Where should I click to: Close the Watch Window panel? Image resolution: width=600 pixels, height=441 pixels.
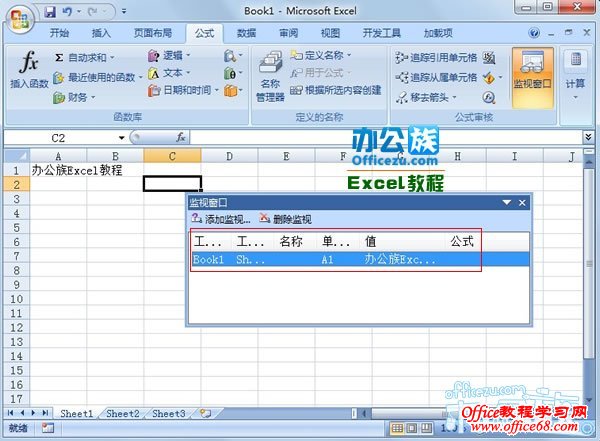522,203
